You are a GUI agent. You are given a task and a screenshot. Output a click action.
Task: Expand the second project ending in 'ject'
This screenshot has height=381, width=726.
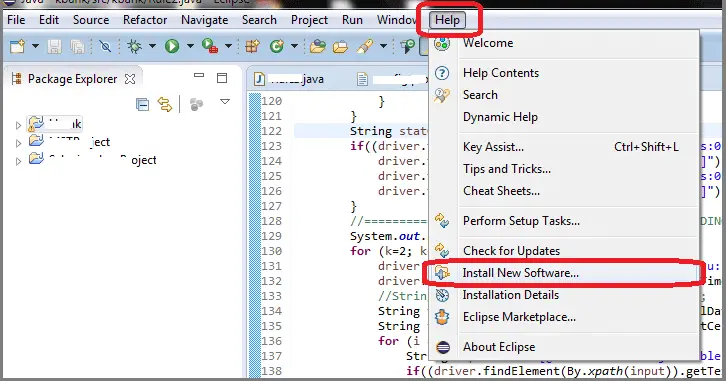pos(18,143)
